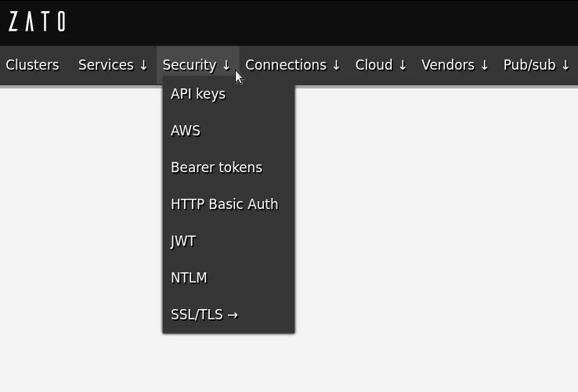
Task: Click the right arrow after SSL/TLS
Action: click(x=233, y=315)
